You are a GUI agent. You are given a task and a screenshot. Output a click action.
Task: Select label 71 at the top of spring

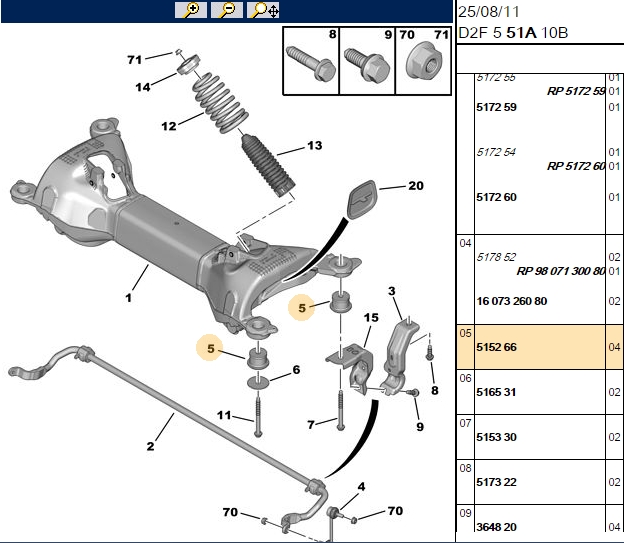[x=135, y=60]
